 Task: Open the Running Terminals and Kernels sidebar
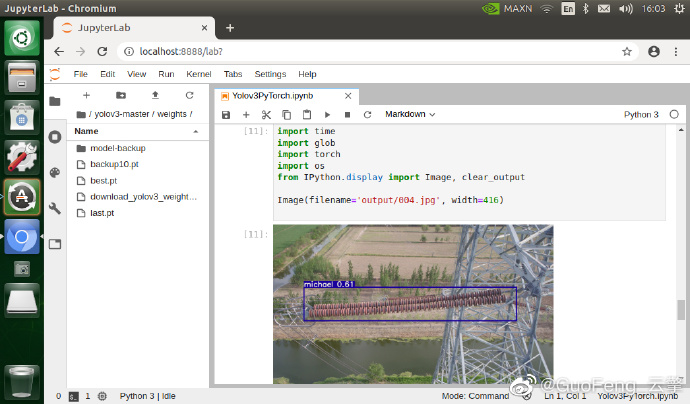[x=55, y=136]
